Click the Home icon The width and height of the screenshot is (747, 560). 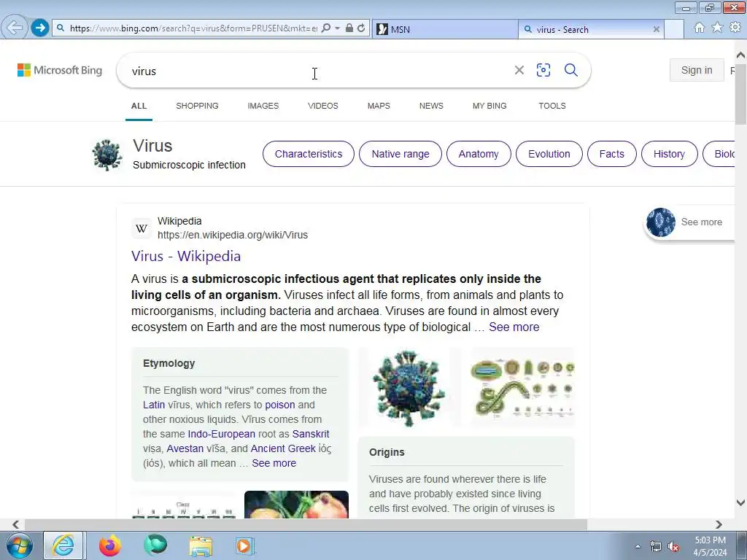point(700,28)
